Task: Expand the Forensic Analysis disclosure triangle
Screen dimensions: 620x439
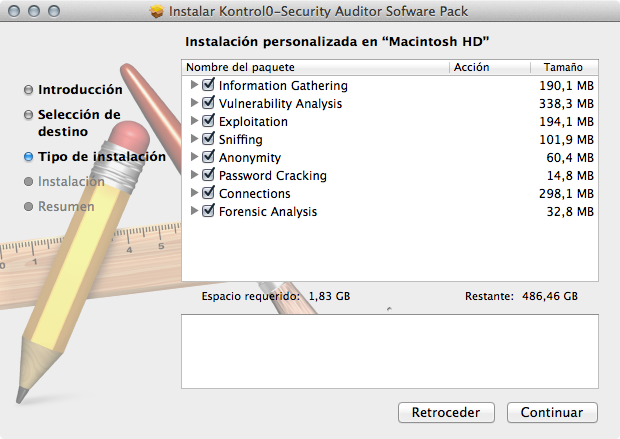Action: pyautogui.click(x=194, y=211)
